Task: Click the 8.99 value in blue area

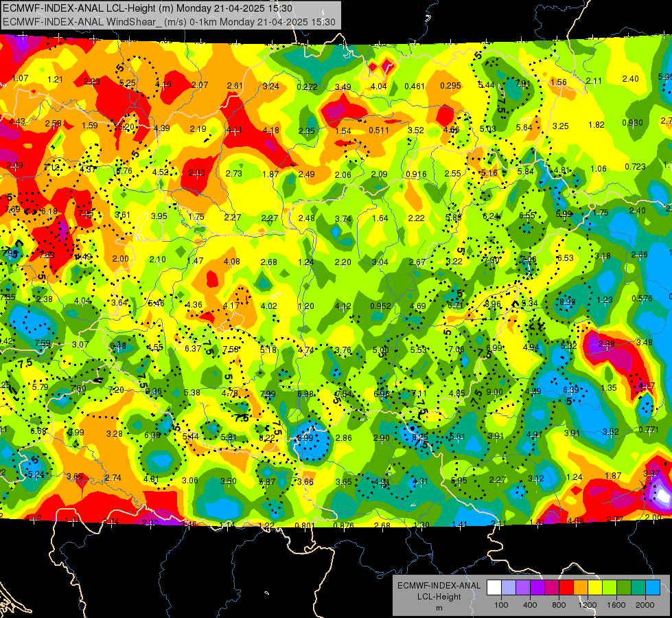Action: (305, 438)
